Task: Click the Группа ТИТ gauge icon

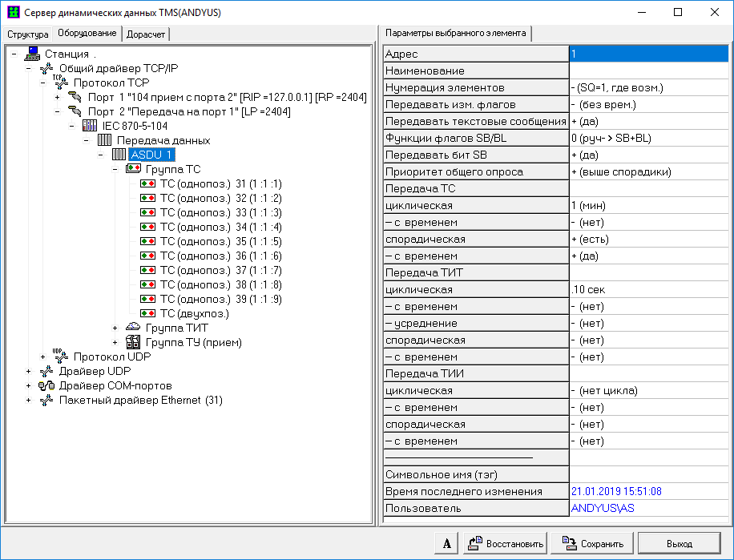Action: click(x=133, y=328)
